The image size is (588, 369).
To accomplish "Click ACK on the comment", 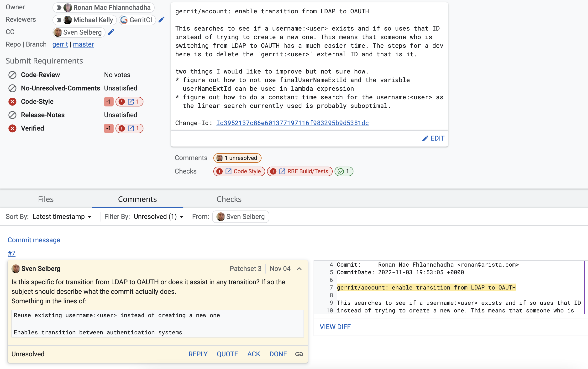I will (x=254, y=354).
